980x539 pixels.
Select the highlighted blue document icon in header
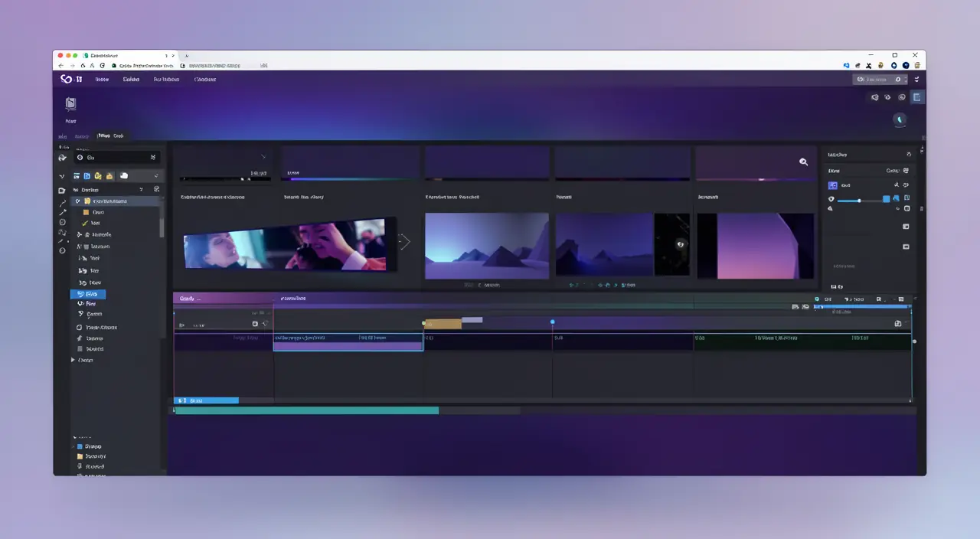pyautogui.click(x=917, y=97)
